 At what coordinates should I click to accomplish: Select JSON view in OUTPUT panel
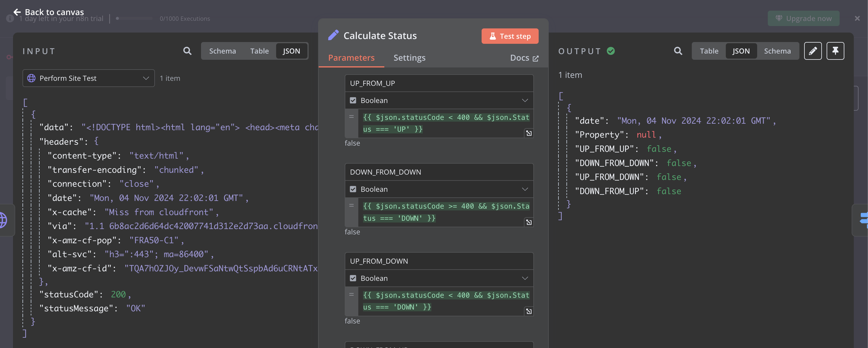(741, 51)
